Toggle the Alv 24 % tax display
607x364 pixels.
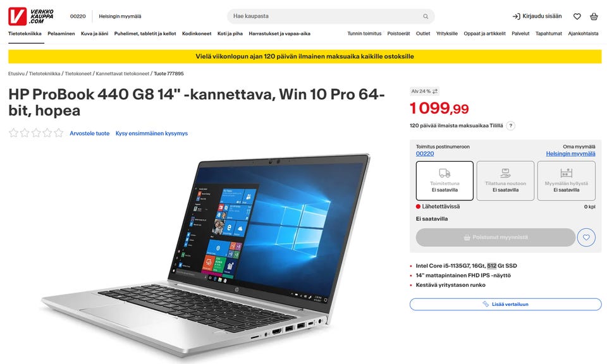[424, 91]
